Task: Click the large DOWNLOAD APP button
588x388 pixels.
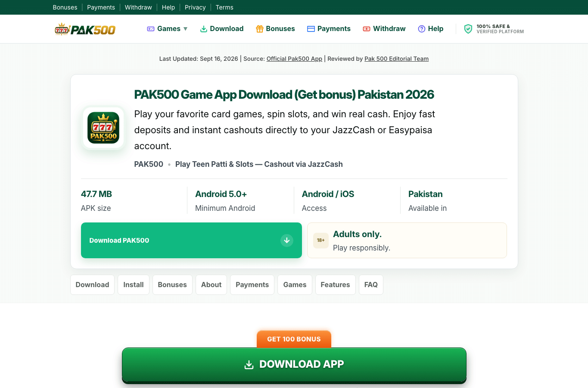Action: click(x=294, y=365)
